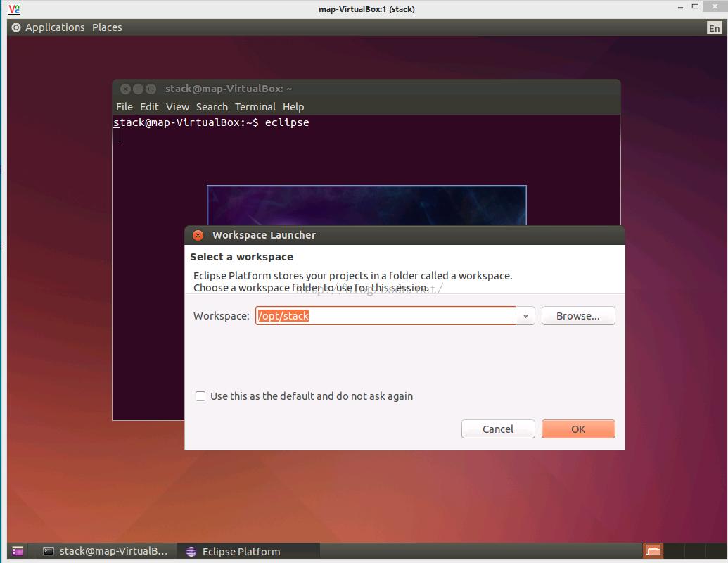Open the Applications menu in top panel
728x563 pixels.
55,27
